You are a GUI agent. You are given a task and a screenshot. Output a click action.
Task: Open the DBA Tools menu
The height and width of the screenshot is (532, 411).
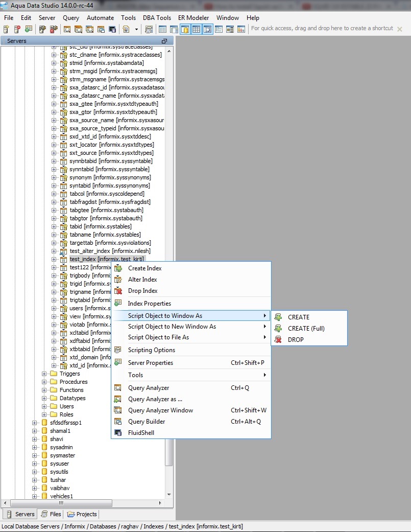[x=157, y=18]
